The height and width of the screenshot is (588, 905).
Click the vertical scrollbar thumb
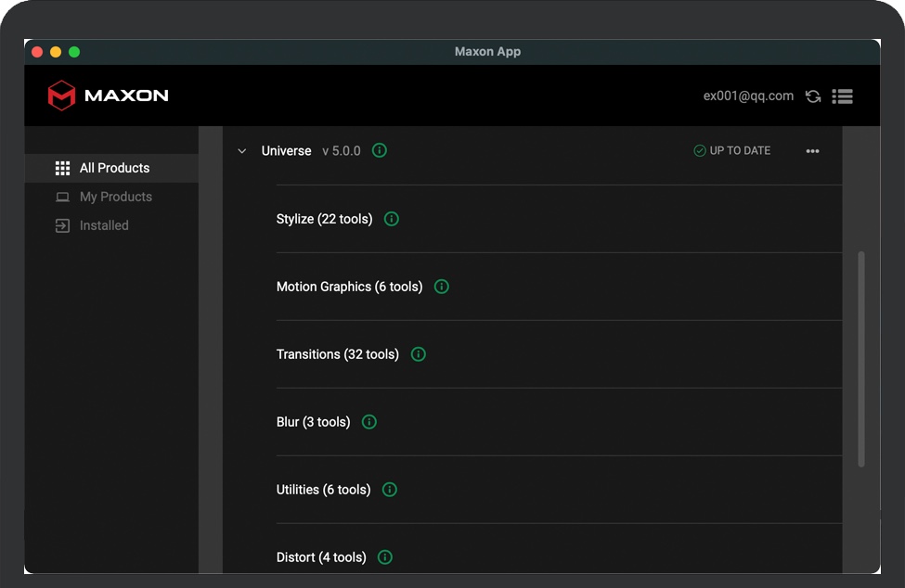861,357
